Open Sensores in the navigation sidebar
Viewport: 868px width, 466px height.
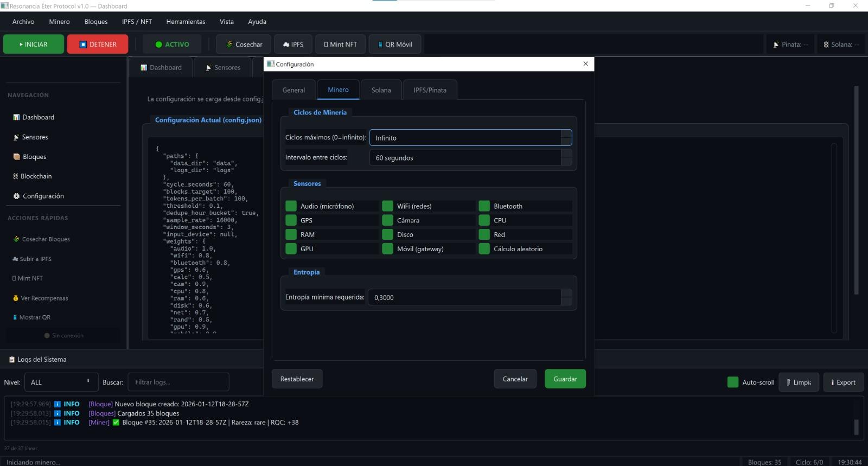pyautogui.click(x=35, y=137)
